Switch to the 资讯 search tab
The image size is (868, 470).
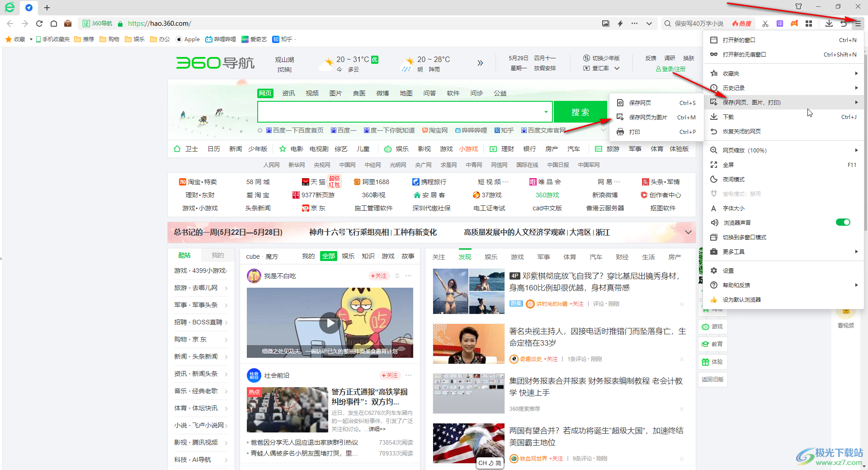[x=288, y=93]
